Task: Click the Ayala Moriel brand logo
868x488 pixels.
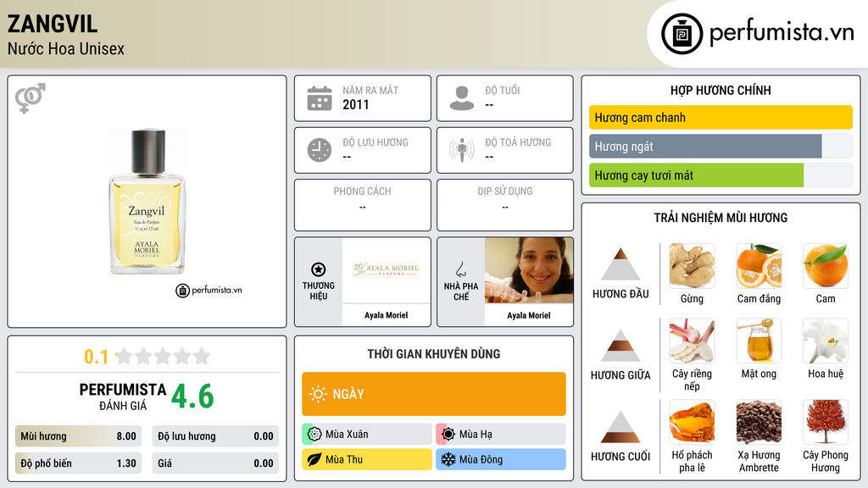Action: point(387,270)
